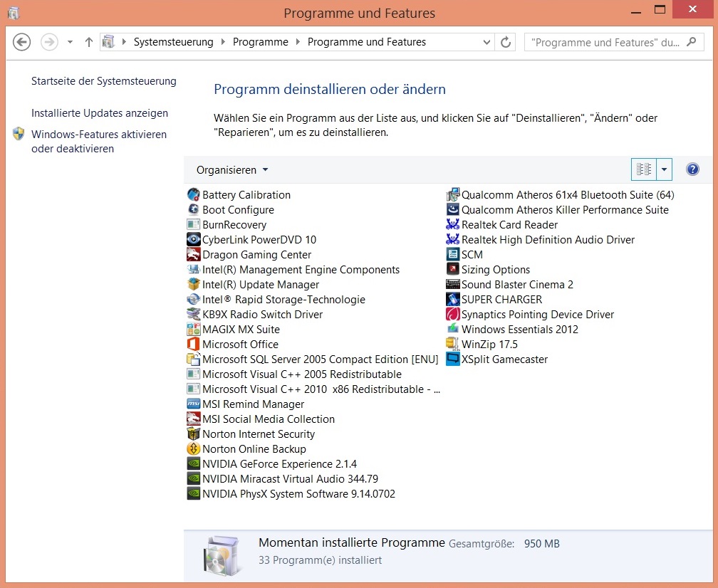Select the NVIDIA PhysX System Software icon

(x=193, y=494)
